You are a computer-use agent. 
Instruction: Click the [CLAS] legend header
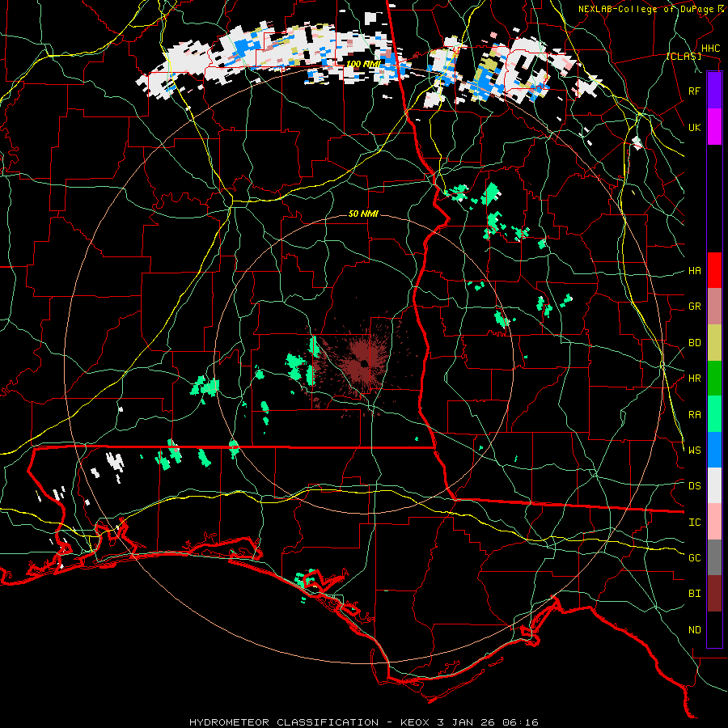[x=684, y=56]
